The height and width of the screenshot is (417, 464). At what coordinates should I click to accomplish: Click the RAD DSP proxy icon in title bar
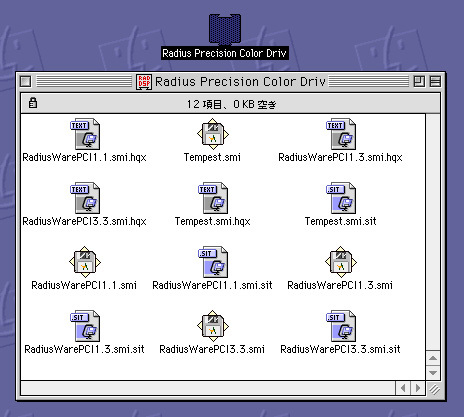coord(144,82)
